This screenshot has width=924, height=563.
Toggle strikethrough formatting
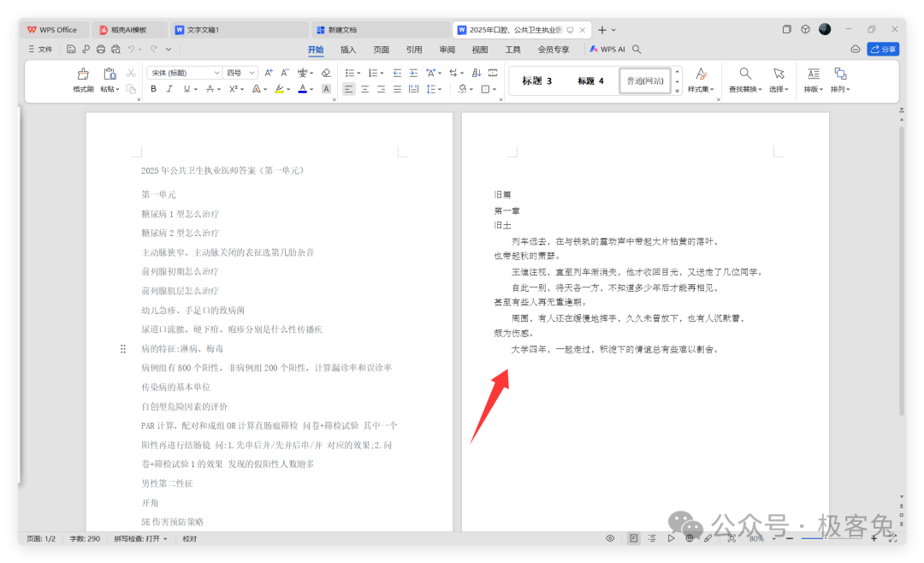coord(210,89)
